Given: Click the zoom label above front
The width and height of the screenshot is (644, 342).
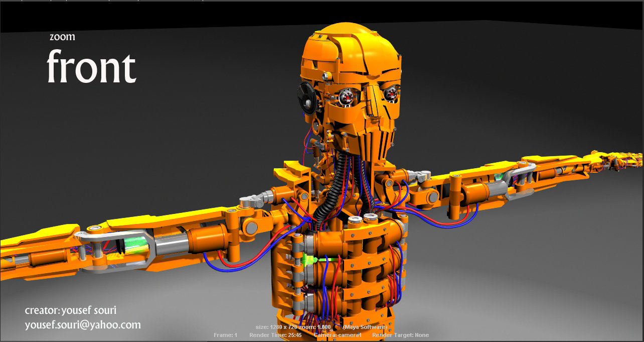Looking at the screenshot, I should click(61, 36).
